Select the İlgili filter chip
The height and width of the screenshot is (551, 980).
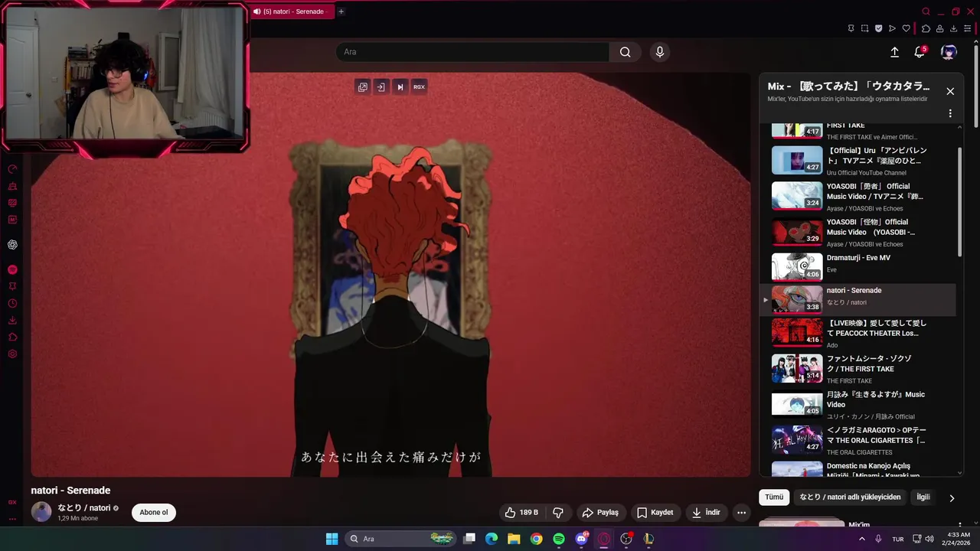point(923,497)
